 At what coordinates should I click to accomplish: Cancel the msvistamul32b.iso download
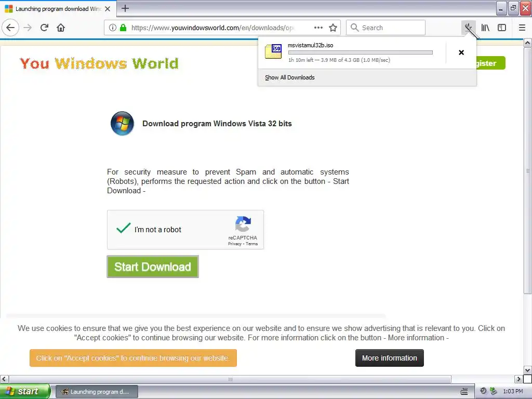pos(461,52)
